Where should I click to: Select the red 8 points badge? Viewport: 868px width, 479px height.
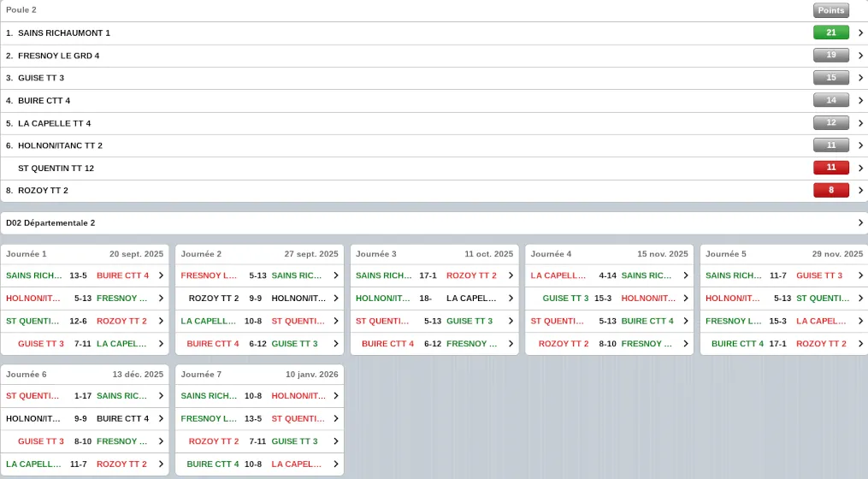coord(830,191)
